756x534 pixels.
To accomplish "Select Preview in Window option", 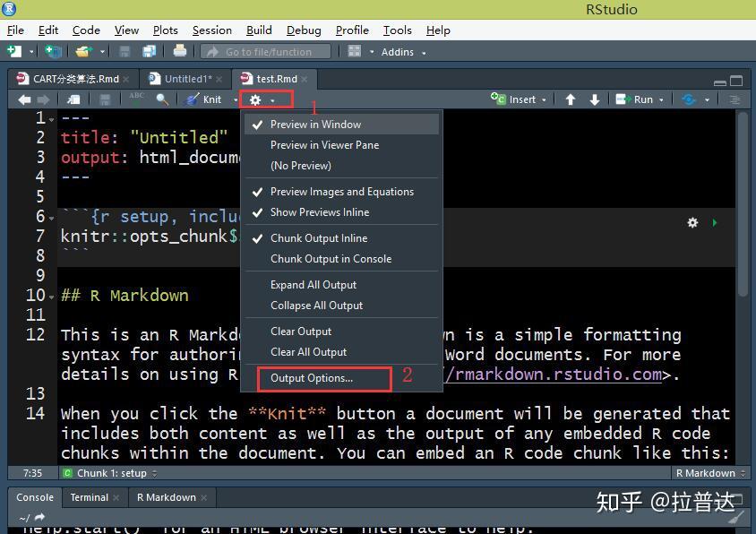I will click(x=342, y=125).
